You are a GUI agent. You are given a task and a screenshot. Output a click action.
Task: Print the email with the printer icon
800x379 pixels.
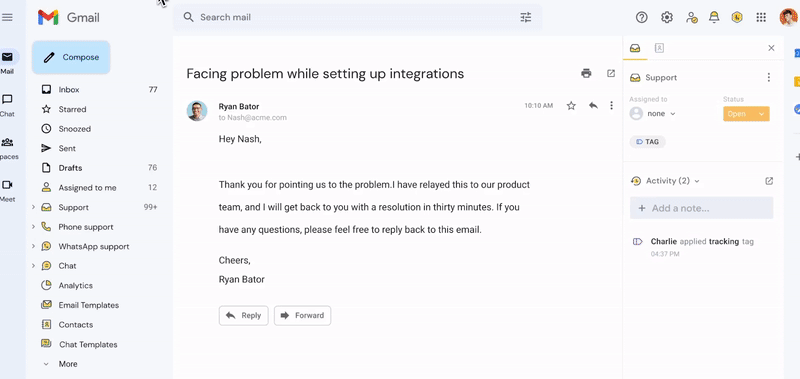pos(586,73)
